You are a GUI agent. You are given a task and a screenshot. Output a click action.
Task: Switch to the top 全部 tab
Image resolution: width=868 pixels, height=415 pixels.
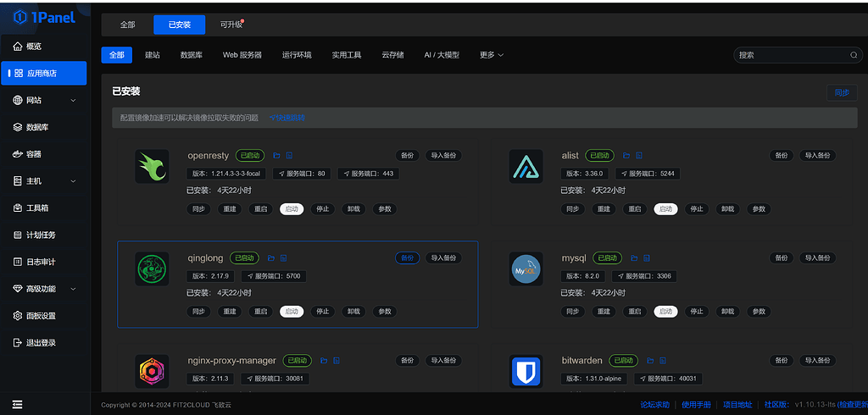127,25
